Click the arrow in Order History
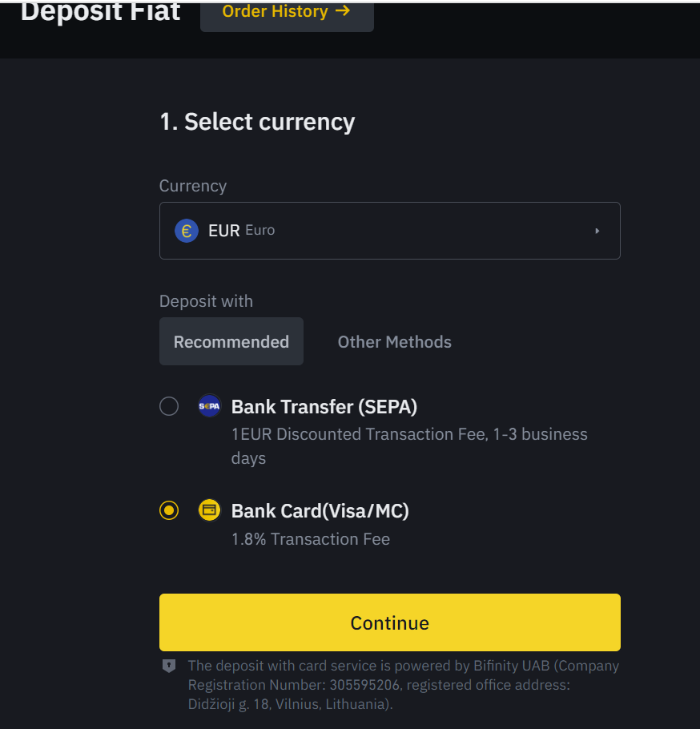The width and height of the screenshot is (700, 729). 344,11
